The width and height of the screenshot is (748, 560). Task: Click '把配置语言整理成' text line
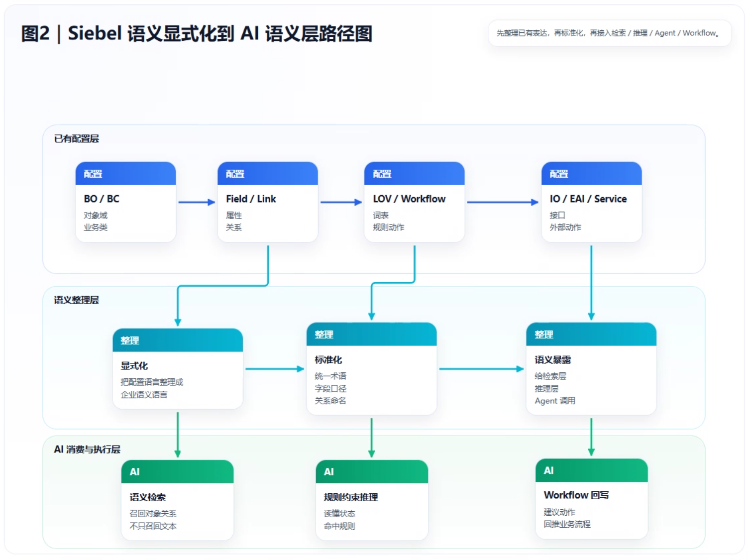[152, 382]
